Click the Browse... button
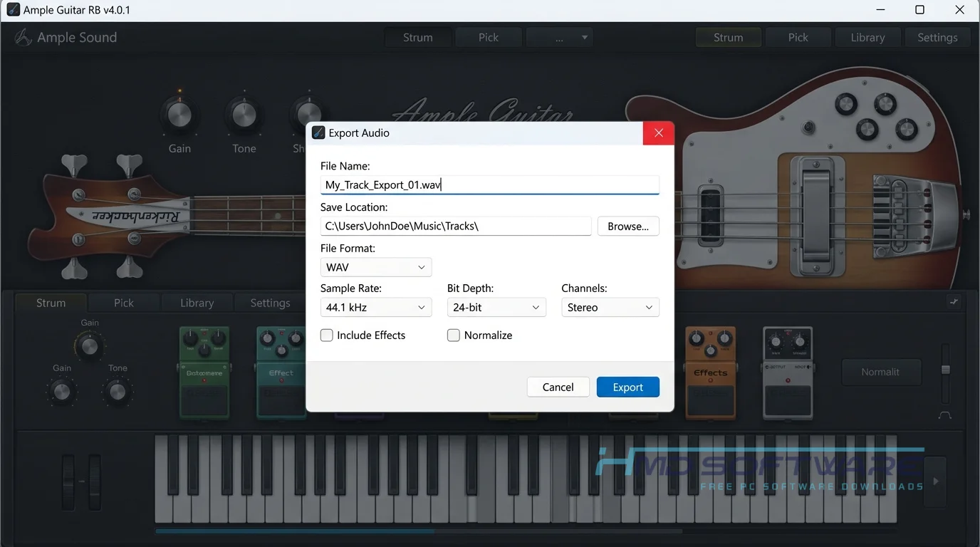 pos(628,226)
